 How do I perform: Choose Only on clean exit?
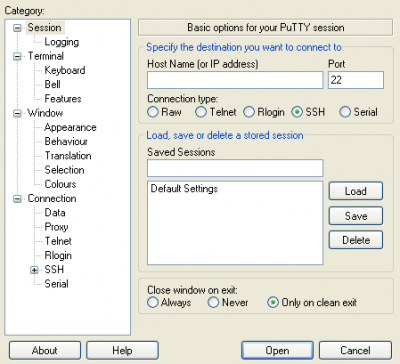pyautogui.click(x=273, y=303)
